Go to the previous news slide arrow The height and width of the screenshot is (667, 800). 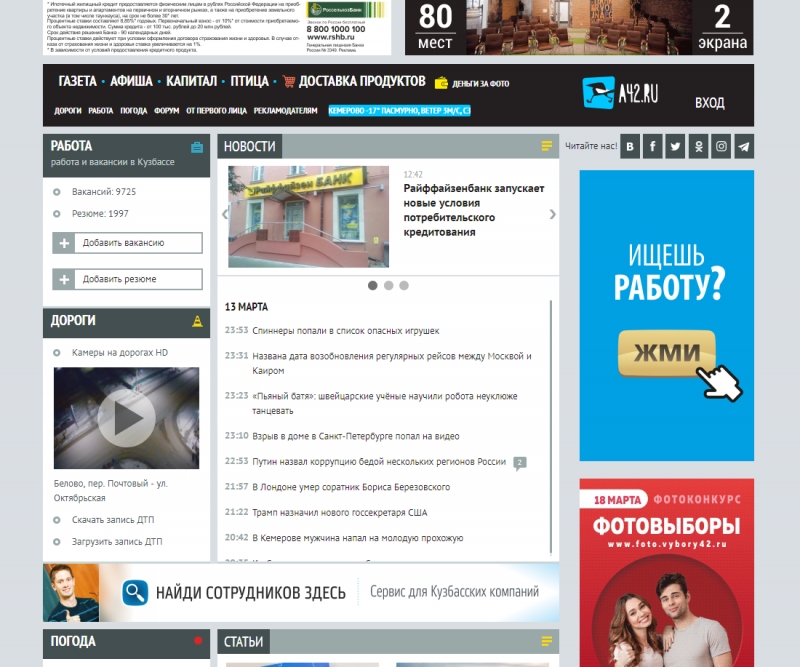click(x=225, y=214)
